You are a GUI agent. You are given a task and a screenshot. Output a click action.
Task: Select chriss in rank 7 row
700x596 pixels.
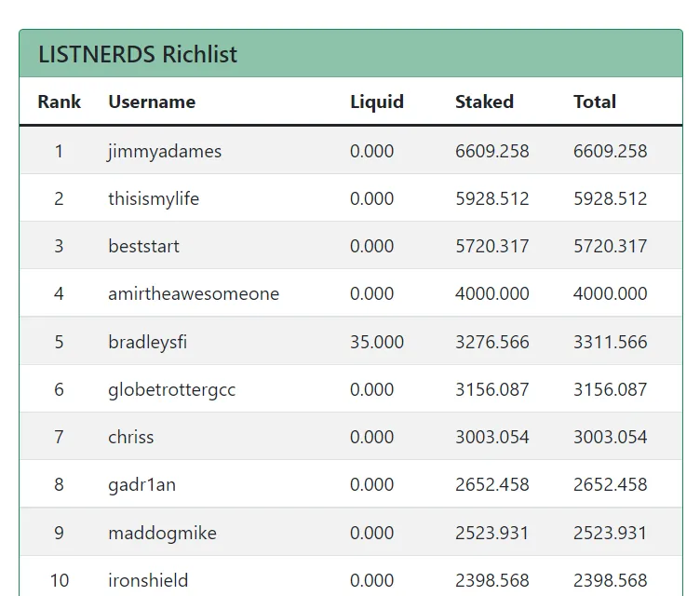coord(131,437)
